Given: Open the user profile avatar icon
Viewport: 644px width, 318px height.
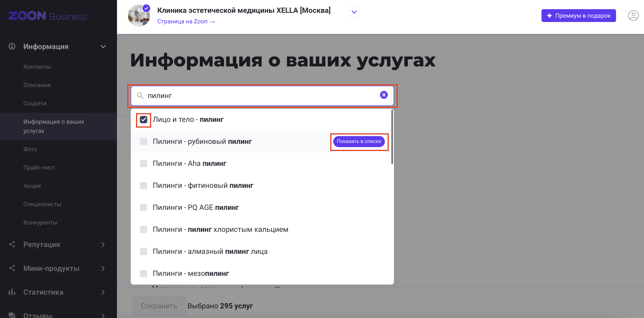Looking at the screenshot, I should point(633,16).
